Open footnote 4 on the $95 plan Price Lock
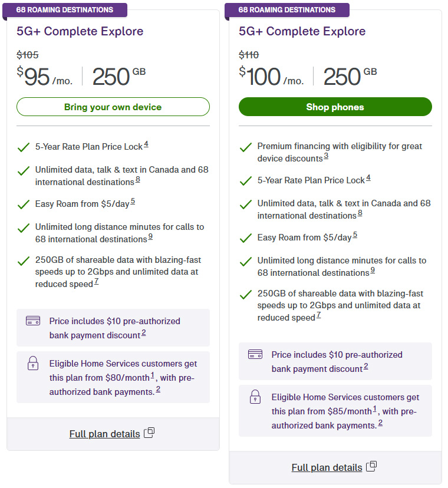Viewport: 448px width, 488px height. [x=146, y=144]
